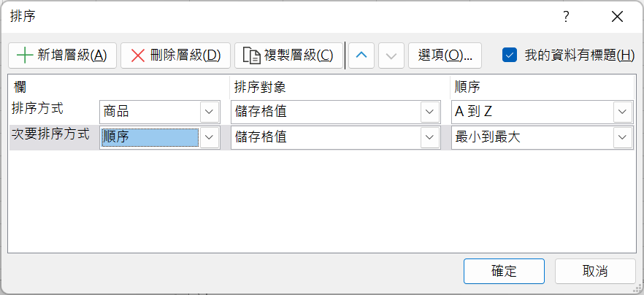This screenshot has width=644, height=295.
Task: Select the 排序方式 row label
Action: (x=37, y=110)
